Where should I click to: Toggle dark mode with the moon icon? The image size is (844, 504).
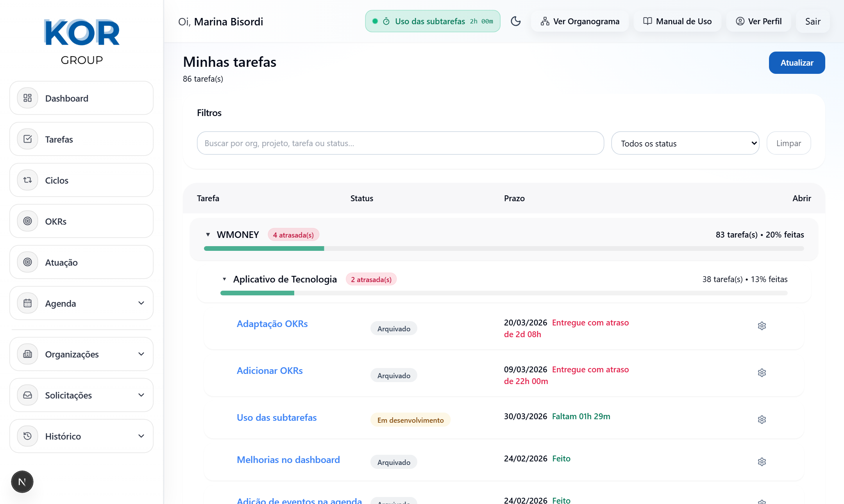tap(516, 21)
